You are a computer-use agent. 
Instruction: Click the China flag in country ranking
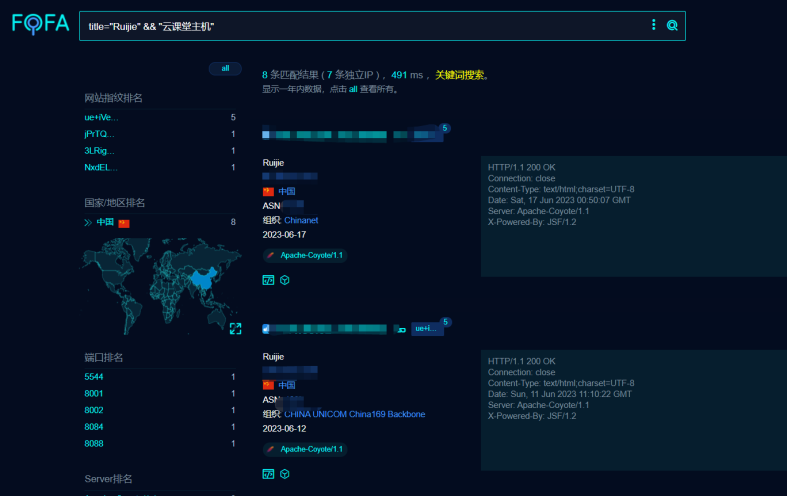click(x=124, y=223)
